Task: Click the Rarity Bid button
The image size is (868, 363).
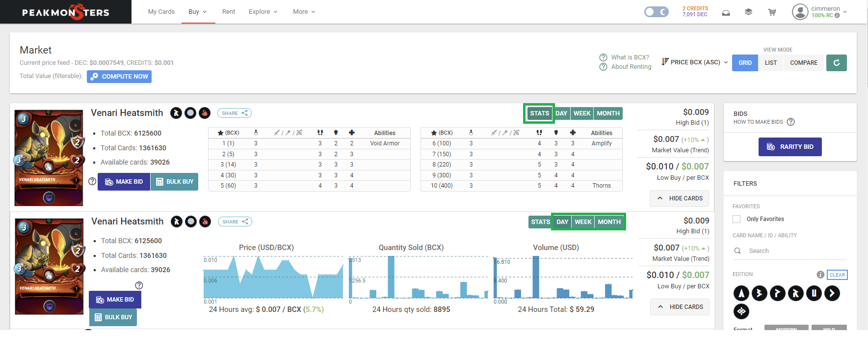Action: 790,147
